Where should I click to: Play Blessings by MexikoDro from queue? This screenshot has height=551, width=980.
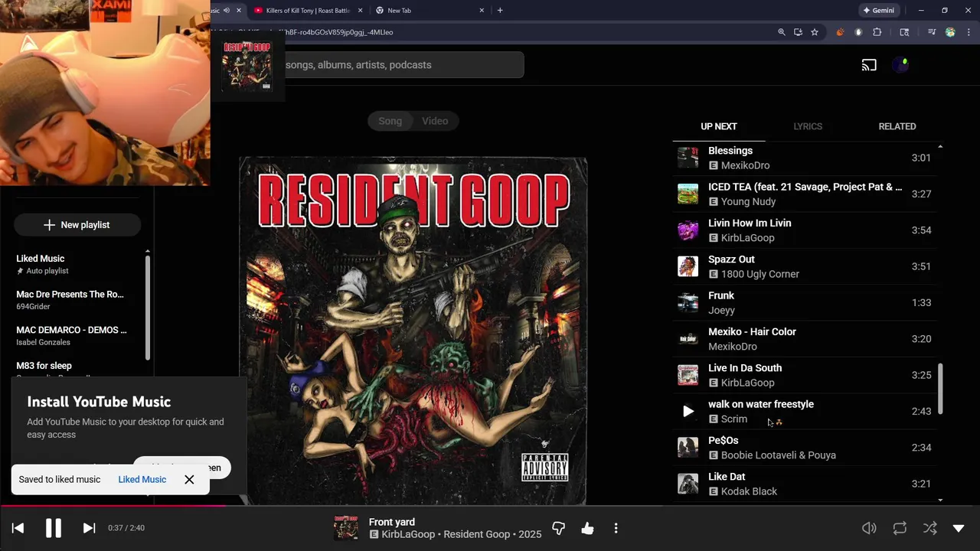(805, 158)
